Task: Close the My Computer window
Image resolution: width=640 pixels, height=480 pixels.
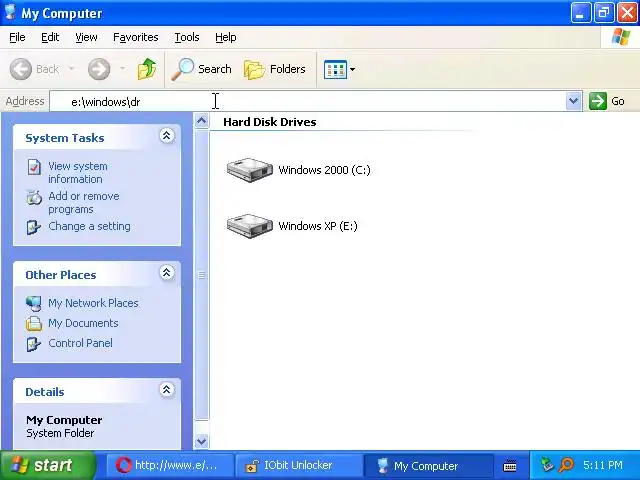Action: tap(627, 13)
